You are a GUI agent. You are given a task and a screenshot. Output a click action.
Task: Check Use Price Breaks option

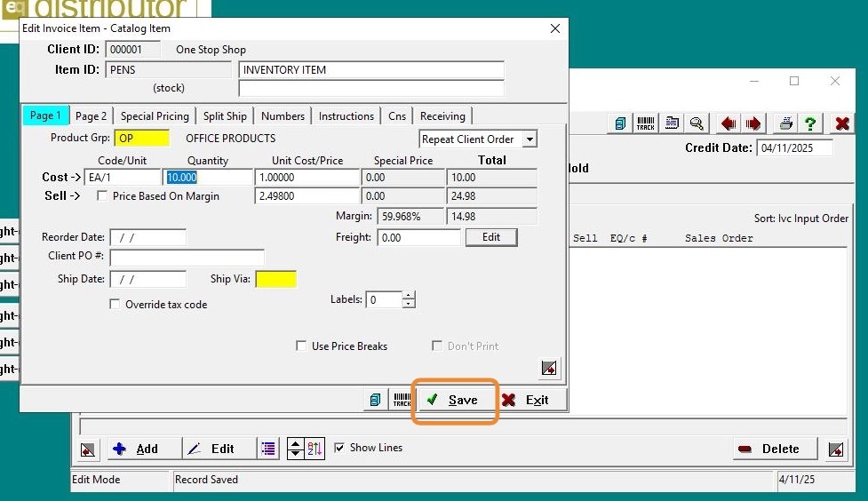pos(301,346)
